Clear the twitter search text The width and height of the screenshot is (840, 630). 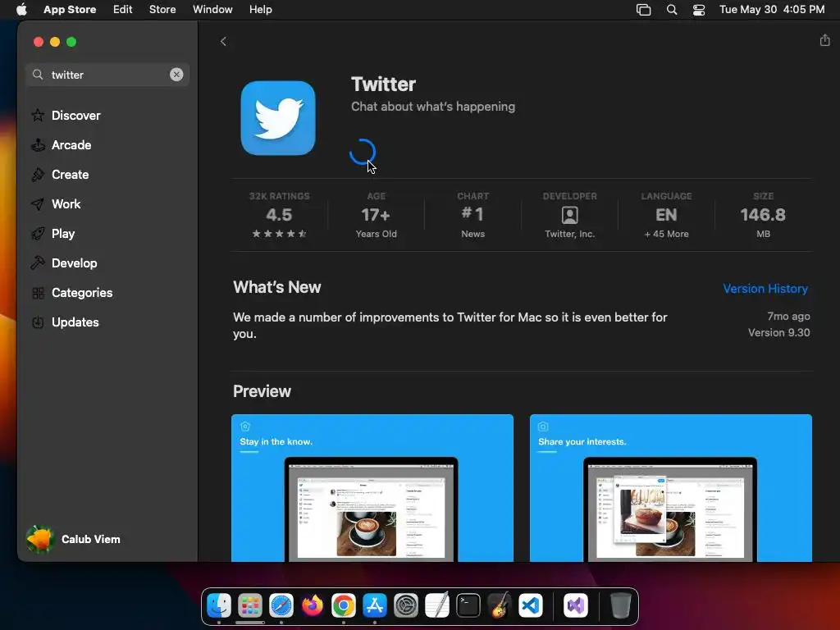pyautogui.click(x=176, y=75)
